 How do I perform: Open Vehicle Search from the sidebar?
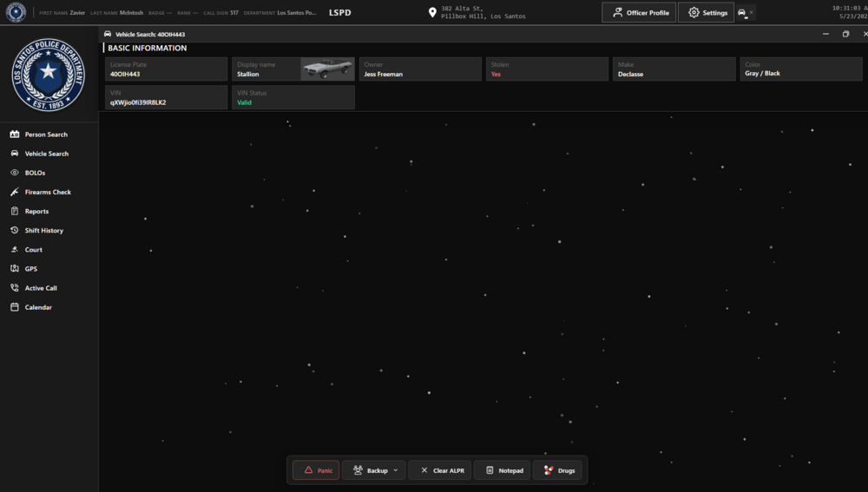(x=47, y=154)
